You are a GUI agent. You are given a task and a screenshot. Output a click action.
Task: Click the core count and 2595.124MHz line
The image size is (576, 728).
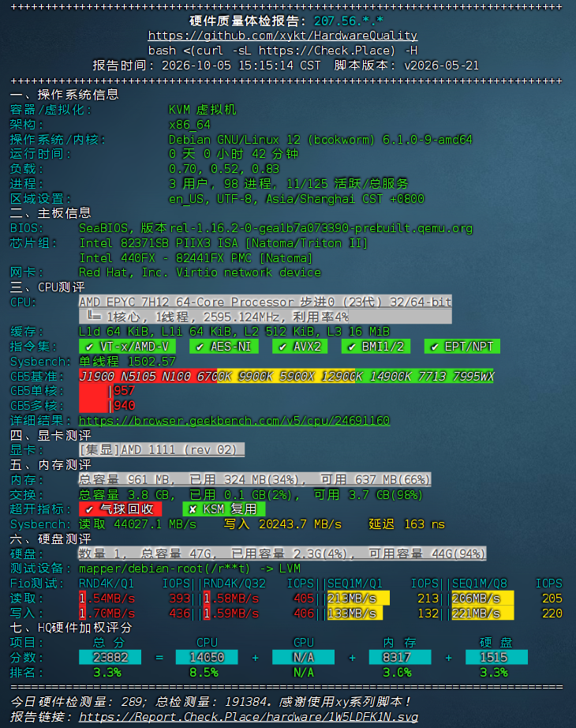pos(265,317)
